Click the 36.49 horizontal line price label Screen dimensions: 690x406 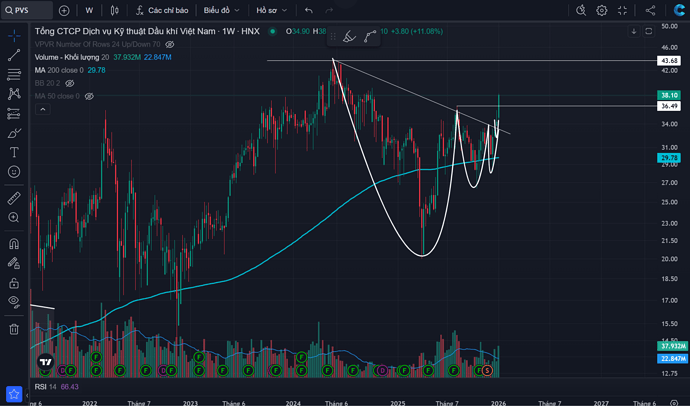[669, 106]
